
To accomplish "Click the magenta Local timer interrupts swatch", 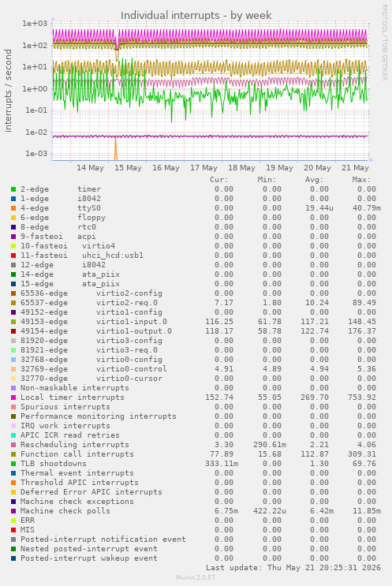I will click(13, 398).
